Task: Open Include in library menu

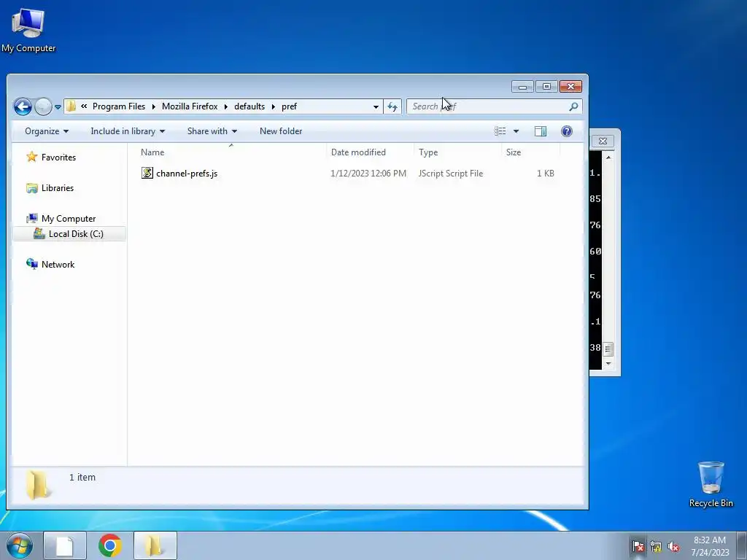Action: click(128, 131)
